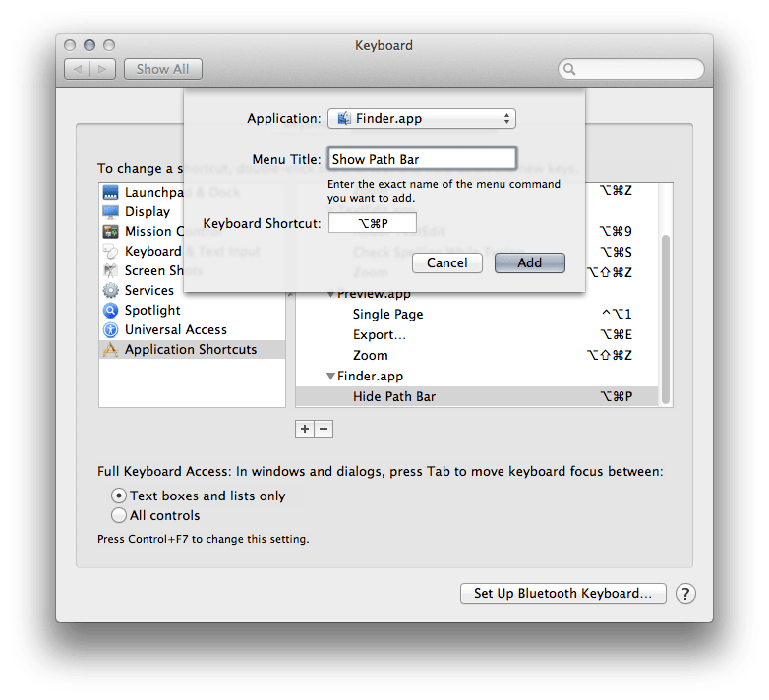Click Set Up Bluetooth Keyboard button
This screenshot has width=769, height=700.
[563, 593]
